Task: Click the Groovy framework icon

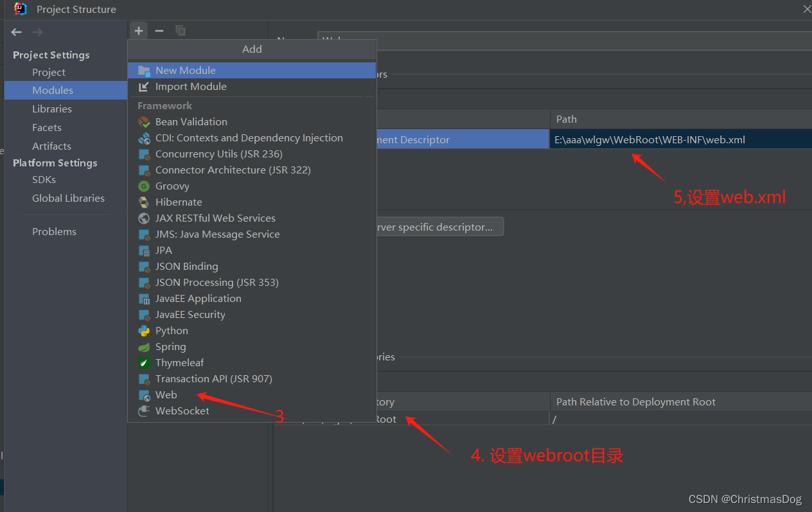Action: click(143, 186)
